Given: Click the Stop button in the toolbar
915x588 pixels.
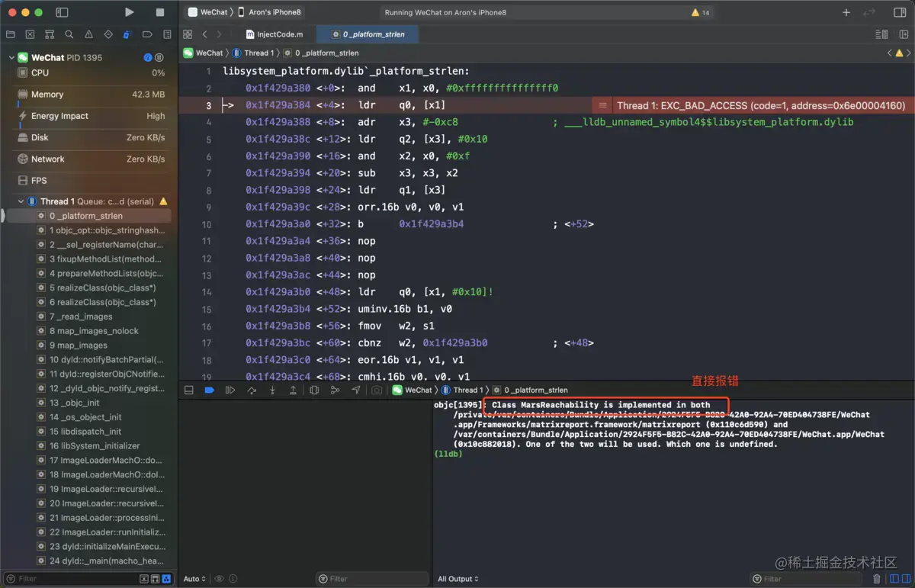Looking at the screenshot, I should [x=160, y=12].
